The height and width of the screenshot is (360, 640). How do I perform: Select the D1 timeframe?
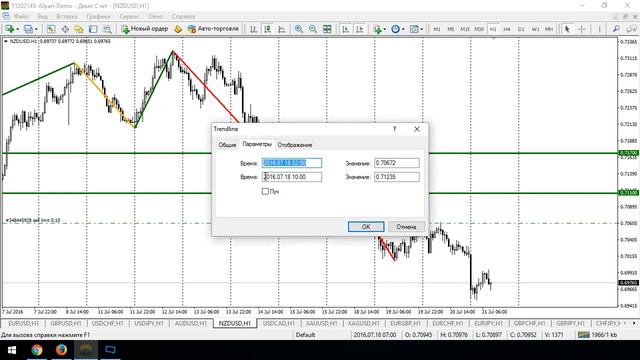(521, 29)
